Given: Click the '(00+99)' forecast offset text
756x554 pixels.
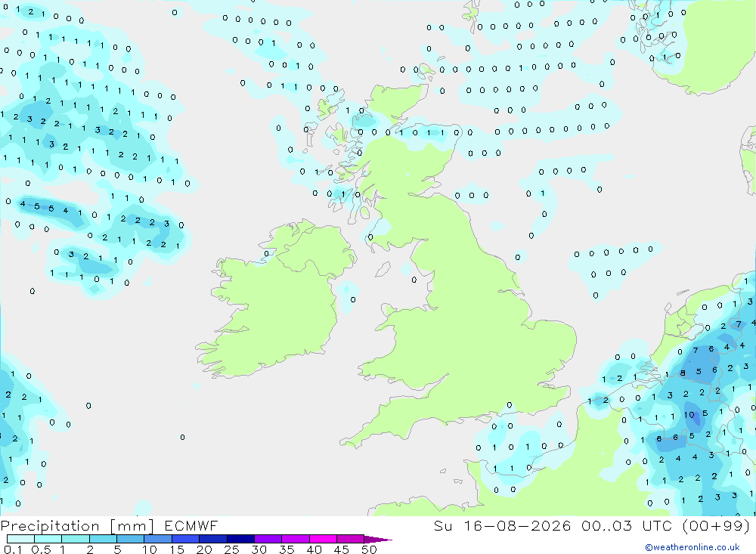Looking at the screenshot, I should pos(717,525).
